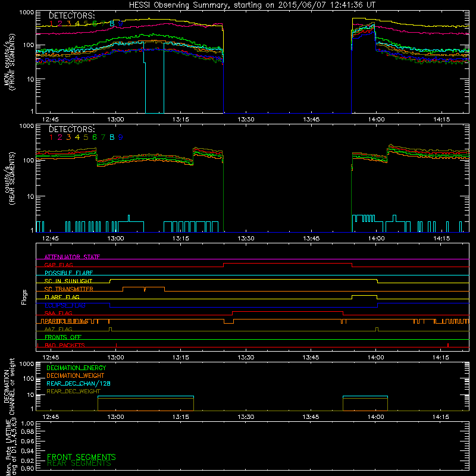476x476 pixels.
Task: Click the HESSI Observing Summary title text
Action: (x=252, y=5)
